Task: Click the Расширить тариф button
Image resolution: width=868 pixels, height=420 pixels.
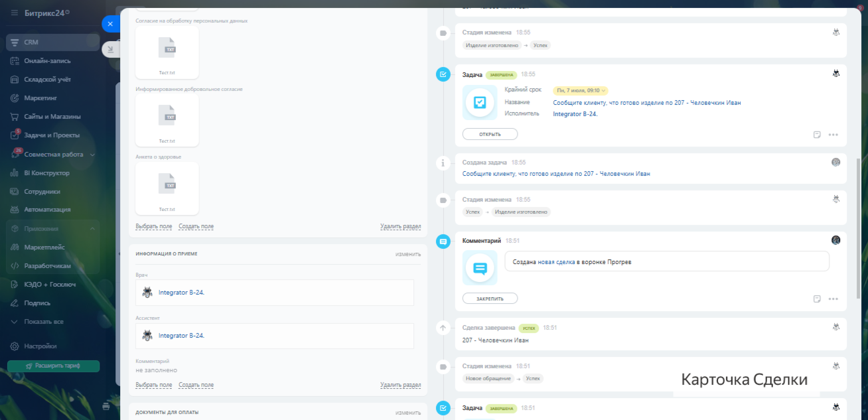Action: point(53,366)
